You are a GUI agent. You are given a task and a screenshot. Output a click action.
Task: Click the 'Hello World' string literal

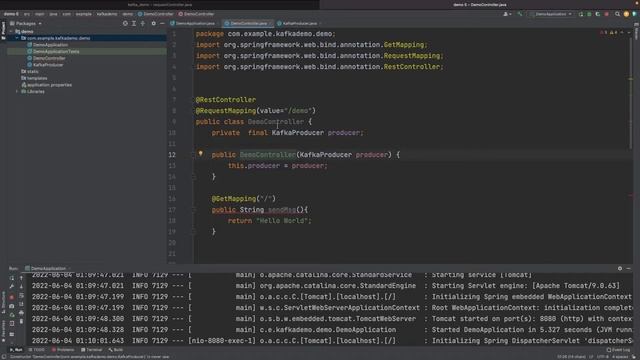coord(282,221)
